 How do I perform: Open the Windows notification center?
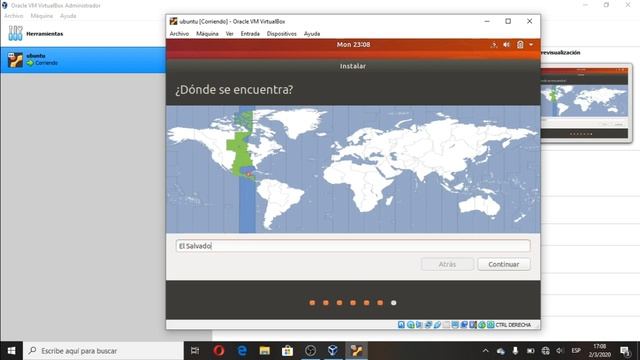[x=625, y=351]
